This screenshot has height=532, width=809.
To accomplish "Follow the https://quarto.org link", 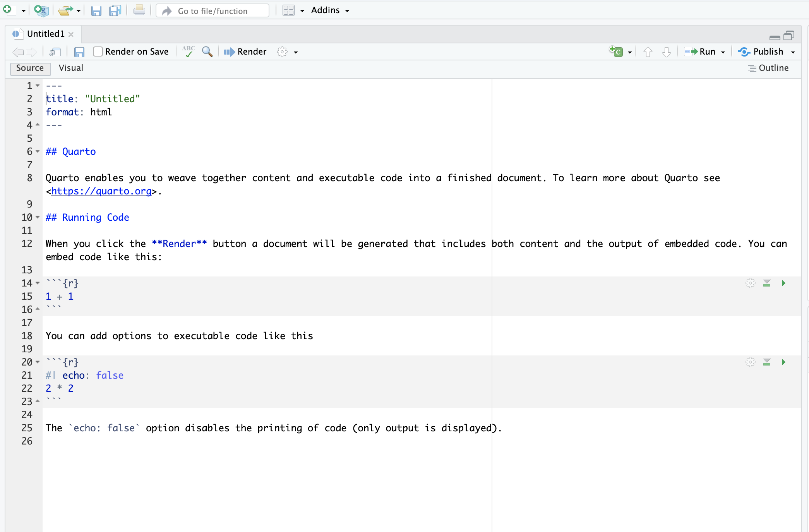I will tap(101, 191).
